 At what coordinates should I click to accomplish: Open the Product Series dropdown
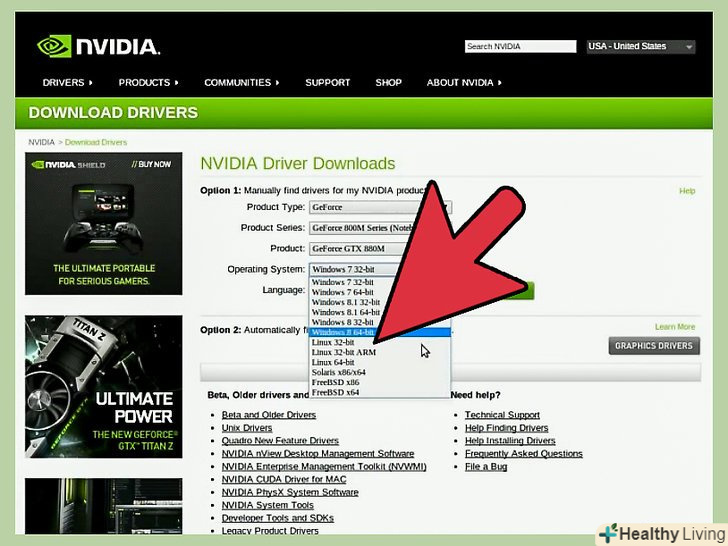[380, 228]
